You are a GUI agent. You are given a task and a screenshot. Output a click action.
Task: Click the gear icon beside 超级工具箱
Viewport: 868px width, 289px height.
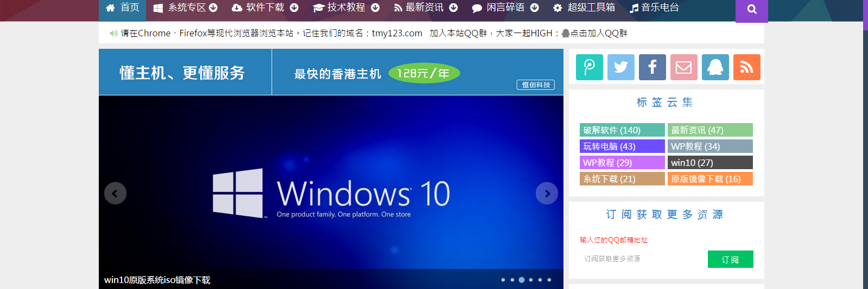click(x=557, y=8)
